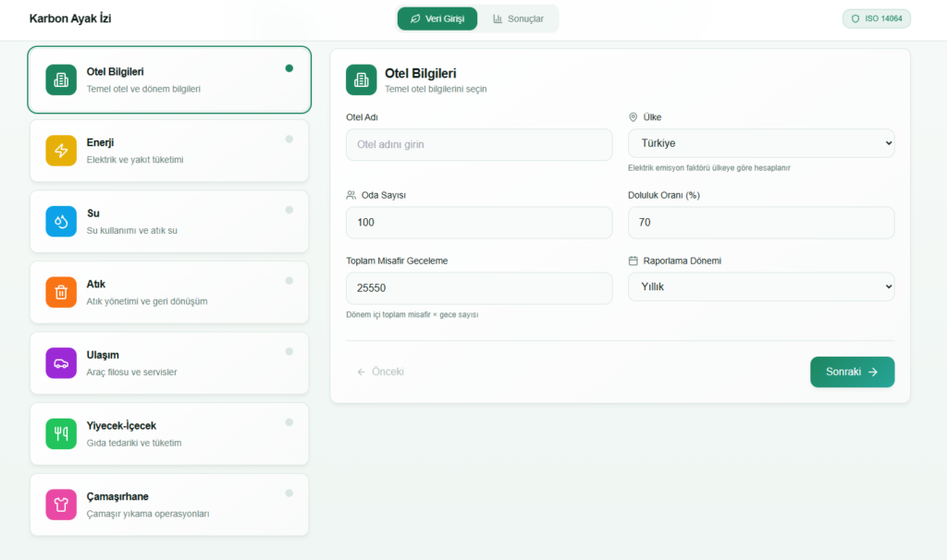947x560 pixels.
Task: Select the Toplam Misafir Geceleme field
Action: 479,287
